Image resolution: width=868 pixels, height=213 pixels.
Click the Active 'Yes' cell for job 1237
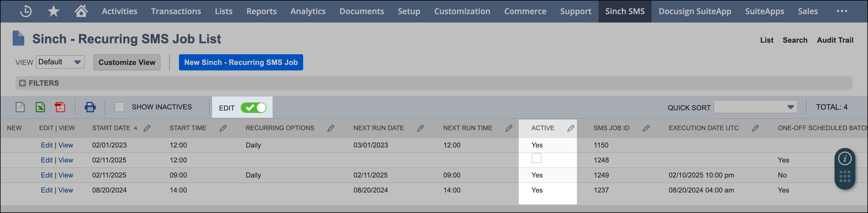[x=537, y=190]
